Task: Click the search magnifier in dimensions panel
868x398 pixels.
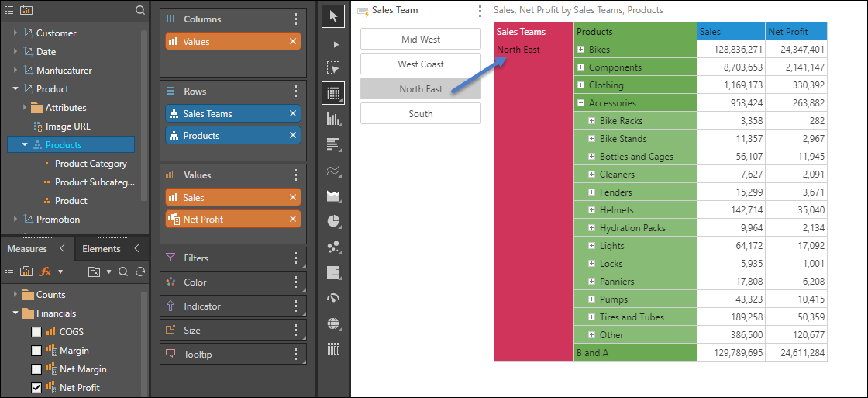Action: click(x=140, y=10)
